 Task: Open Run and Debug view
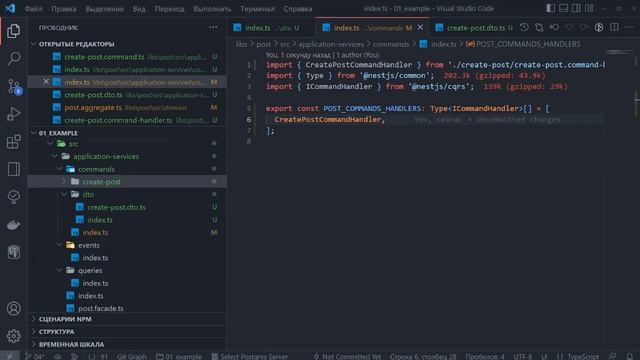(x=13, y=114)
